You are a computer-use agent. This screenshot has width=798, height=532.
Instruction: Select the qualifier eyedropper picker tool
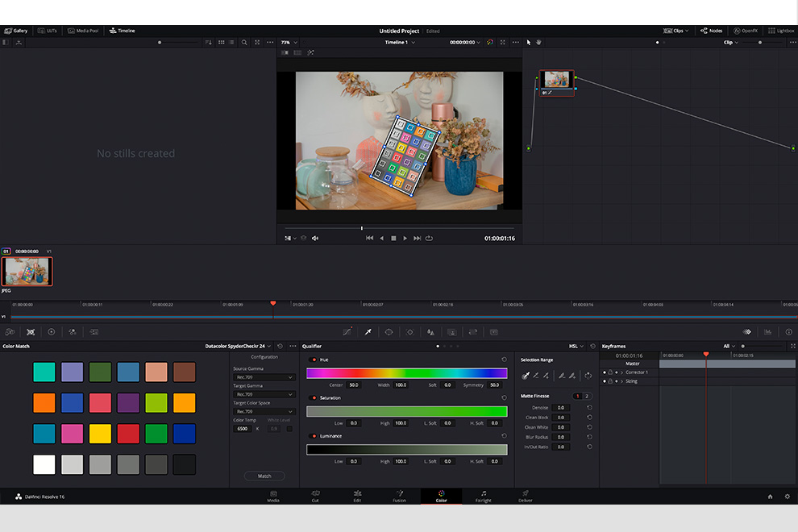[526, 376]
